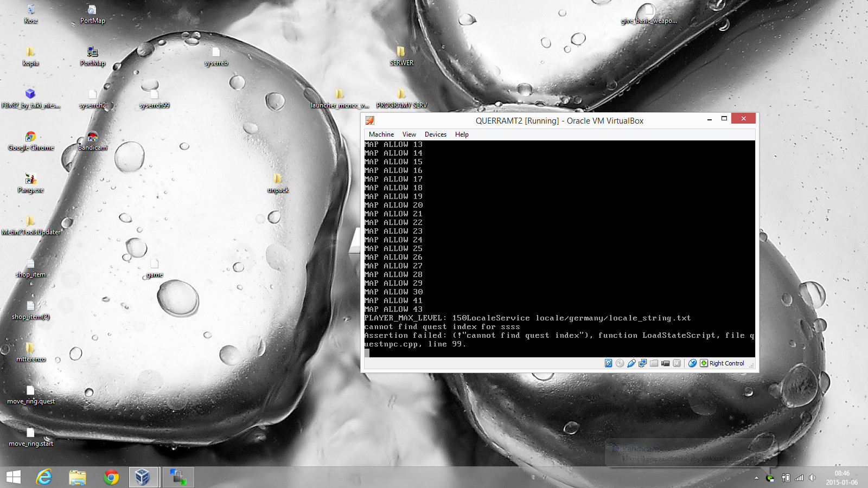The height and width of the screenshot is (488, 868).
Task: Open the USB devices indicator
Action: point(631,363)
